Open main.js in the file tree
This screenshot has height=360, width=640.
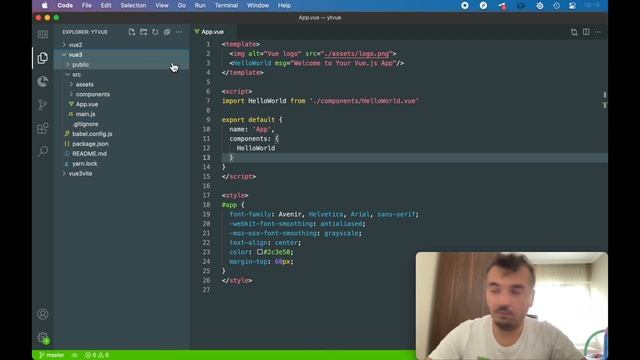pyautogui.click(x=121, y=114)
